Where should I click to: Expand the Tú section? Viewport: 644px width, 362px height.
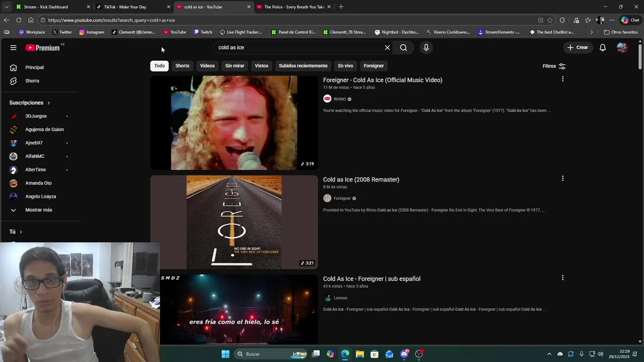pyautogui.click(x=16, y=232)
